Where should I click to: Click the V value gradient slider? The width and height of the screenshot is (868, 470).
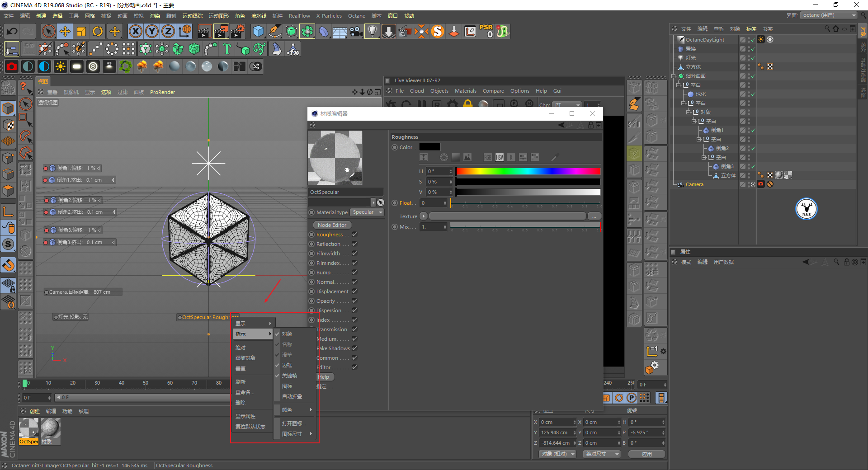pyautogui.click(x=528, y=192)
